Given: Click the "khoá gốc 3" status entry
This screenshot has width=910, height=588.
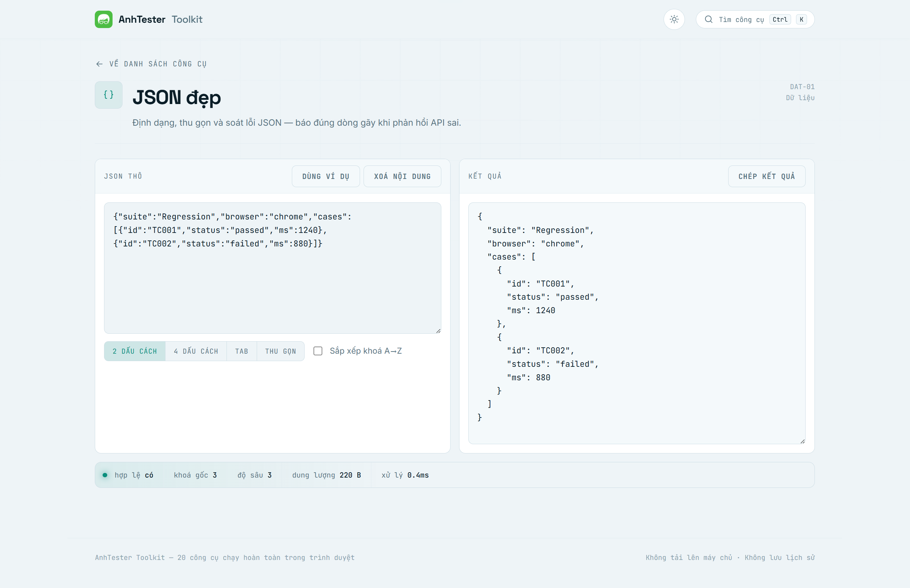Looking at the screenshot, I should 195,475.
